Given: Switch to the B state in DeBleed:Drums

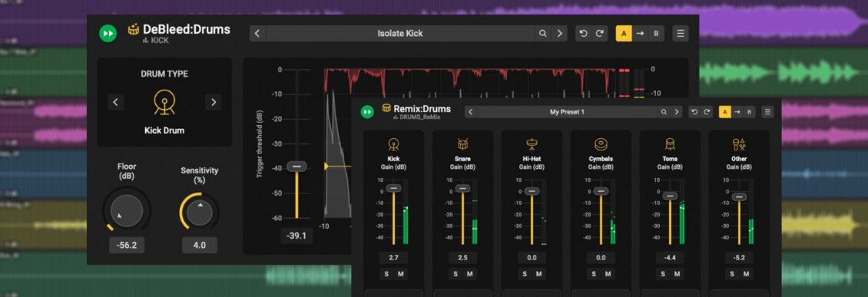Looking at the screenshot, I should point(656,33).
